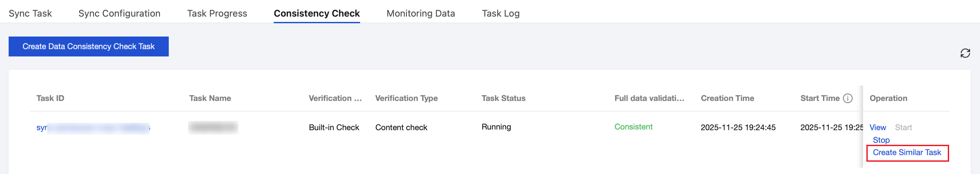Click the View link in Operation column
The height and width of the screenshot is (174, 980).
[x=877, y=128]
